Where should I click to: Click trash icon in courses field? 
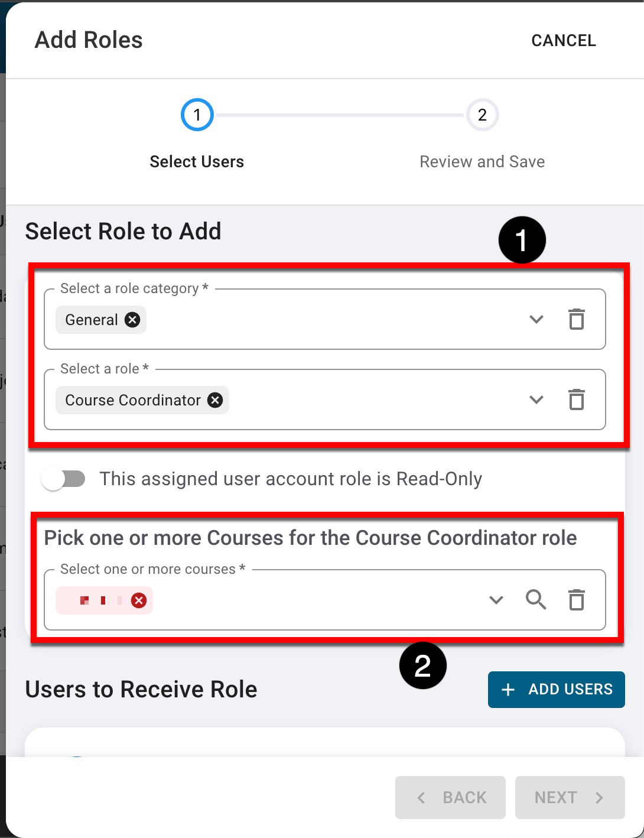(576, 600)
